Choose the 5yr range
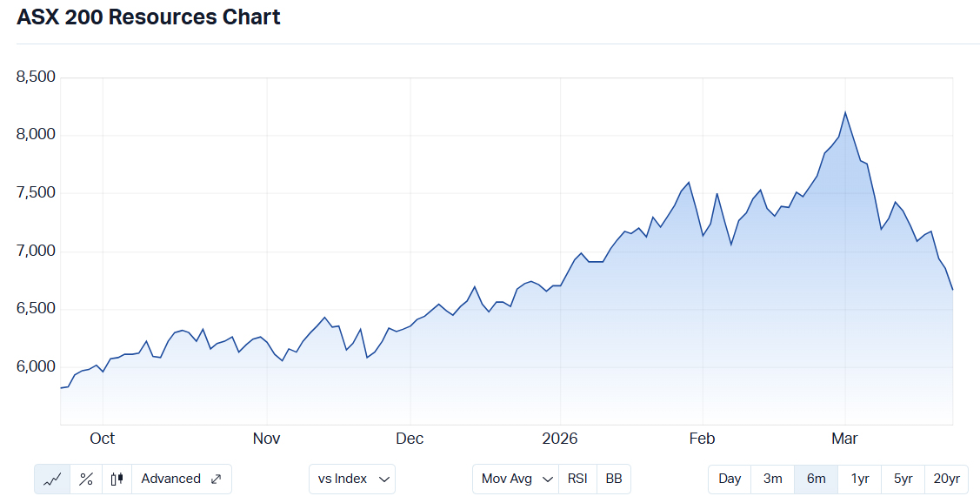Image resolution: width=980 pixels, height=503 pixels. [x=903, y=479]
